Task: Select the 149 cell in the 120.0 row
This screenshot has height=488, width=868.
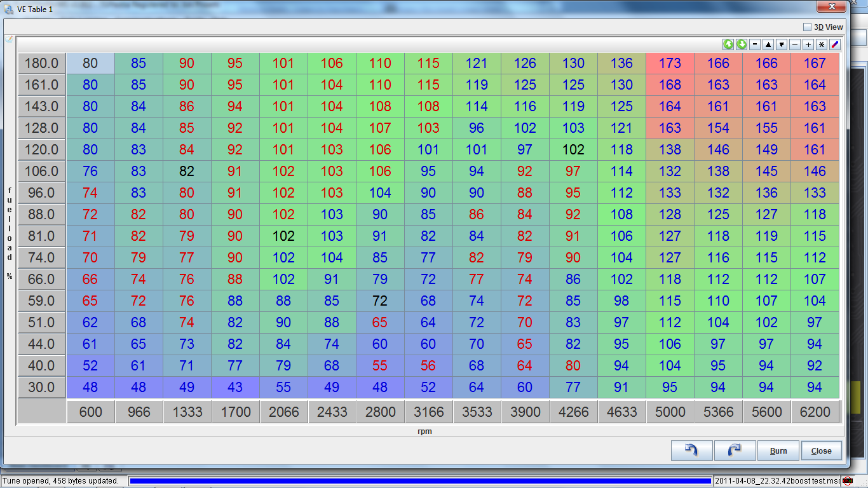Action: tap(767, 149)
